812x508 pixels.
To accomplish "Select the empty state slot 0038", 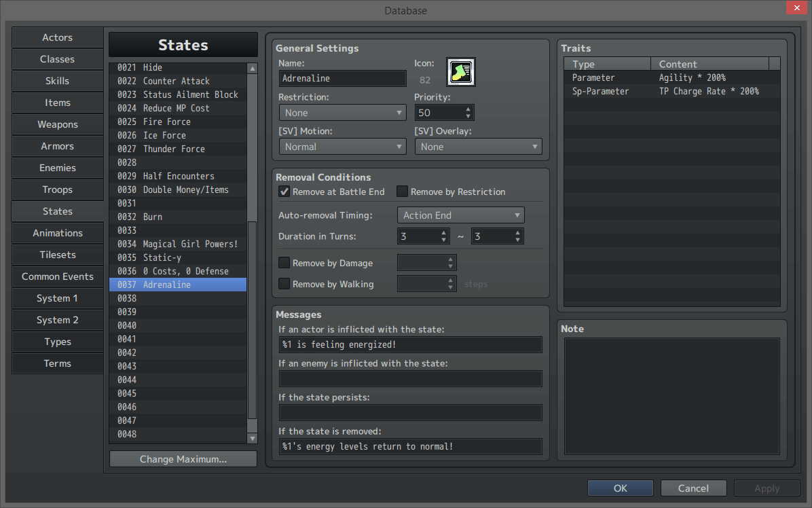I will [178, 298].
